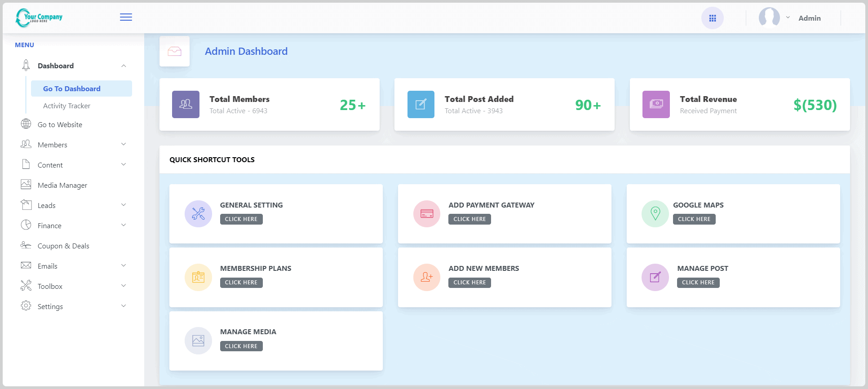Open Media Manager from the sidebar
Image resolution: width=868 pixels, height=389 pixels.
62,185
